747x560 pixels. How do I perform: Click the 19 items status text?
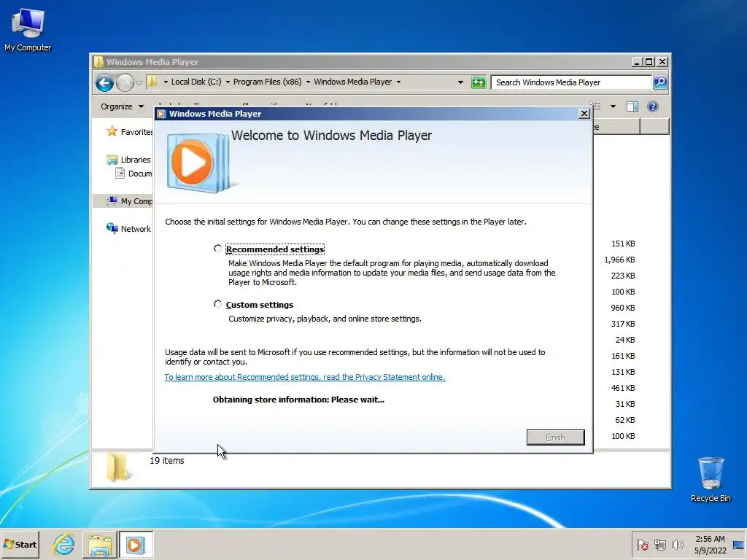click(167, 461)
